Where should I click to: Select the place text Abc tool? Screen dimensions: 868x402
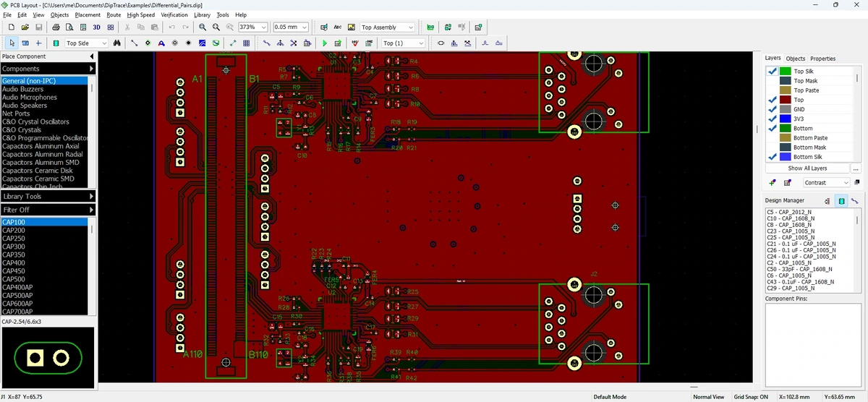click(x=338, y=27)
